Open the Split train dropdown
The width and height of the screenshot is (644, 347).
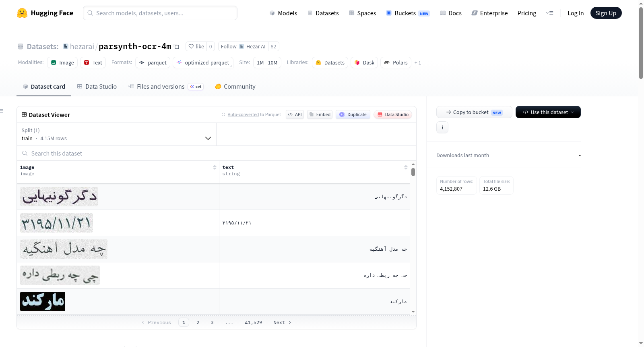pyautogui.click(x=116, y=134)
